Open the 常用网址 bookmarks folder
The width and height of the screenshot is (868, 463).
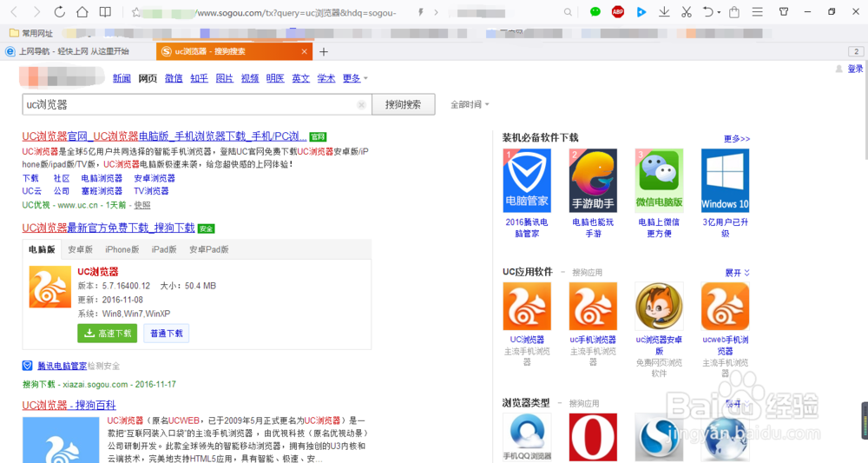pos(31,33)
